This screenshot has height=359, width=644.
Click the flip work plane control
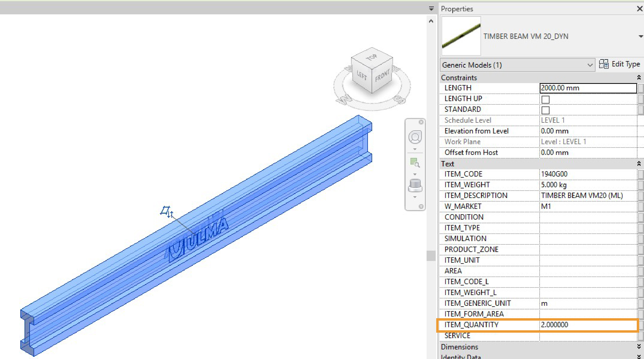pos(167,212)
